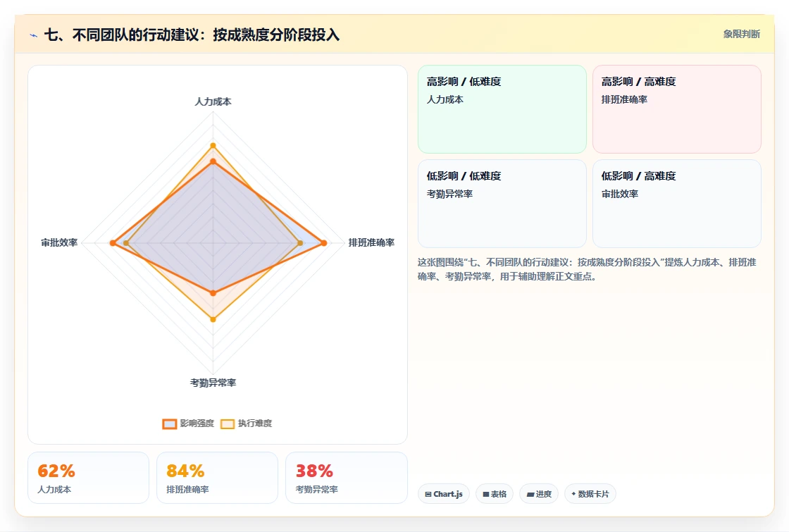Select the 高影响 / 高难度 quadrant card
789x532 pixels.
pyautogui.click(x=677, y=109)
